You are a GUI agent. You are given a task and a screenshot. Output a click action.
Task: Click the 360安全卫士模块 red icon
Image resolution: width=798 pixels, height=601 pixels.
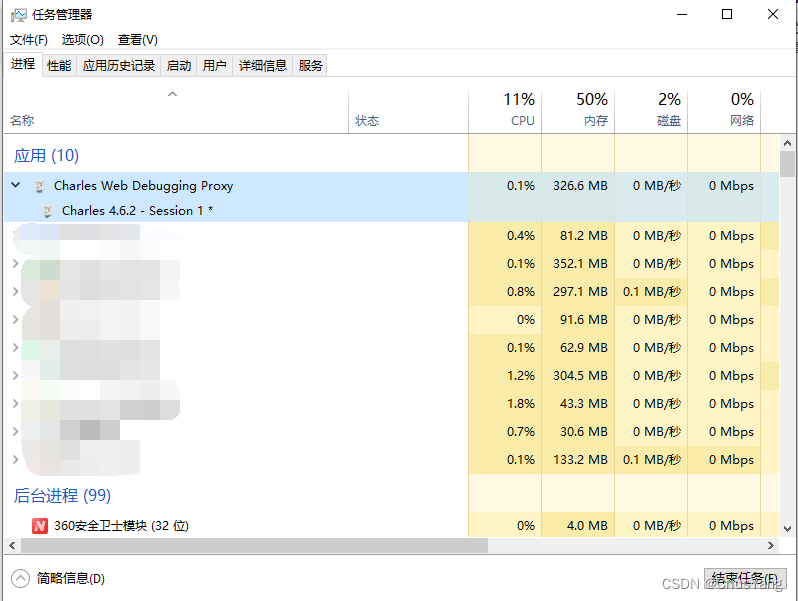[40, 526]
